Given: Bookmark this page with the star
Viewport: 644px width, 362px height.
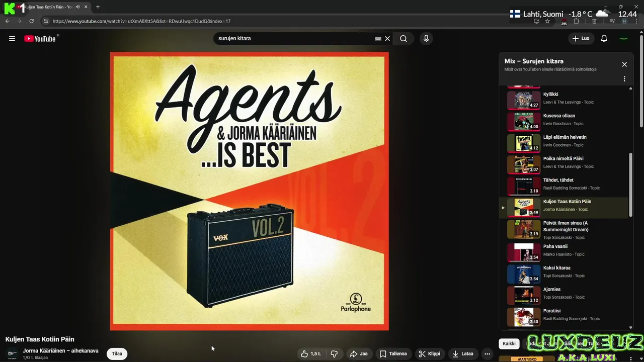Looking at the screenshot, I should (547, 21).
